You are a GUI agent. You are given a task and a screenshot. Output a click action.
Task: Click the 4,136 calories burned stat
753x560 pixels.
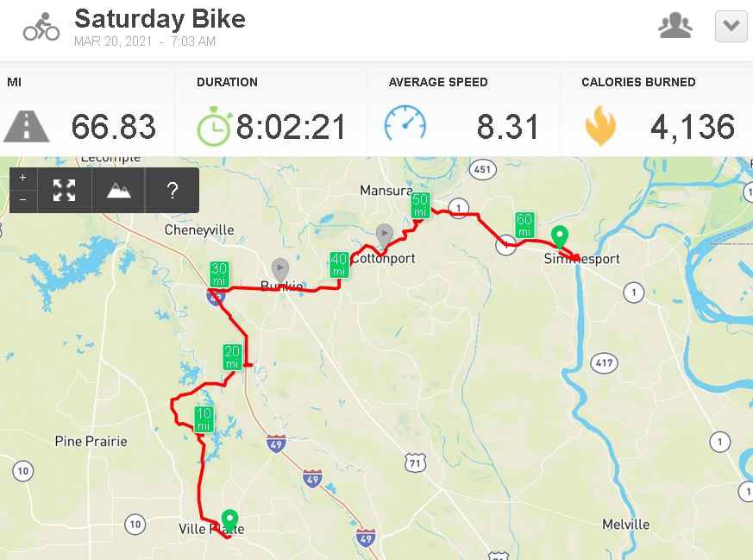pos(693,128)
